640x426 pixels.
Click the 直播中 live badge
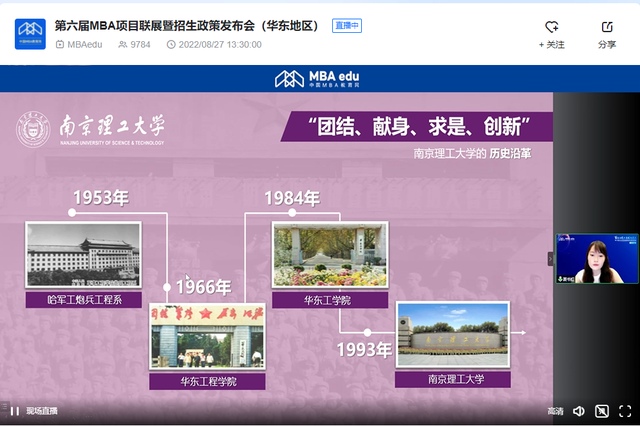[x=347, y=26]
